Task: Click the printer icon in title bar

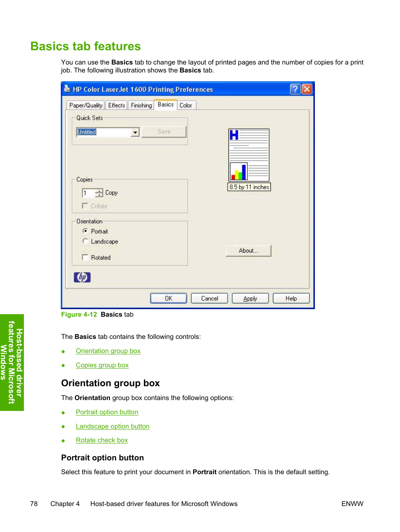Action: coord(67,89)
